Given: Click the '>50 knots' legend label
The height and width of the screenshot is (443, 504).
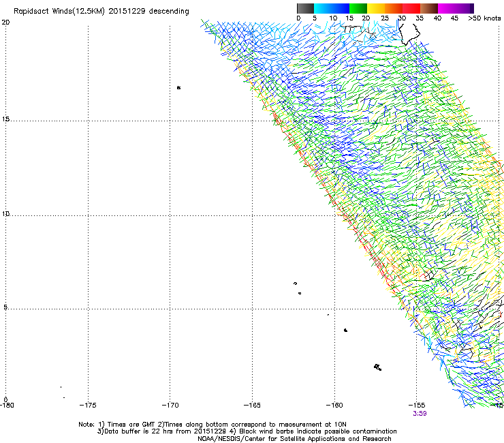Looking at the screenshot, I should [484, 18].
